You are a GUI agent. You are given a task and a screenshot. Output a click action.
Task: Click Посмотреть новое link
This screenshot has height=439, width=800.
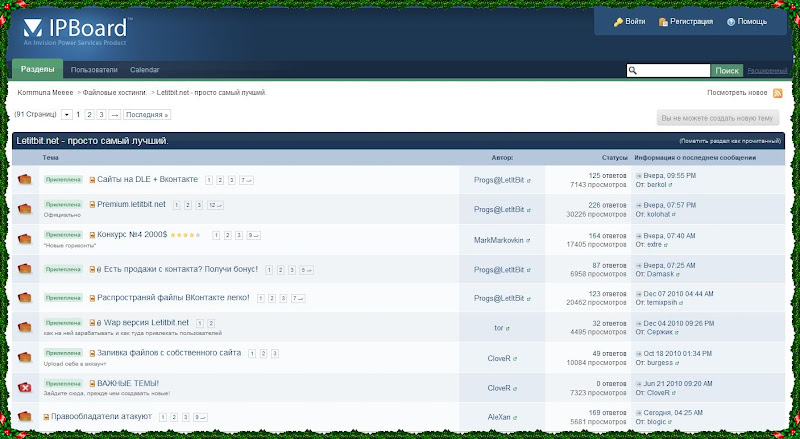[x=737, y=93]
